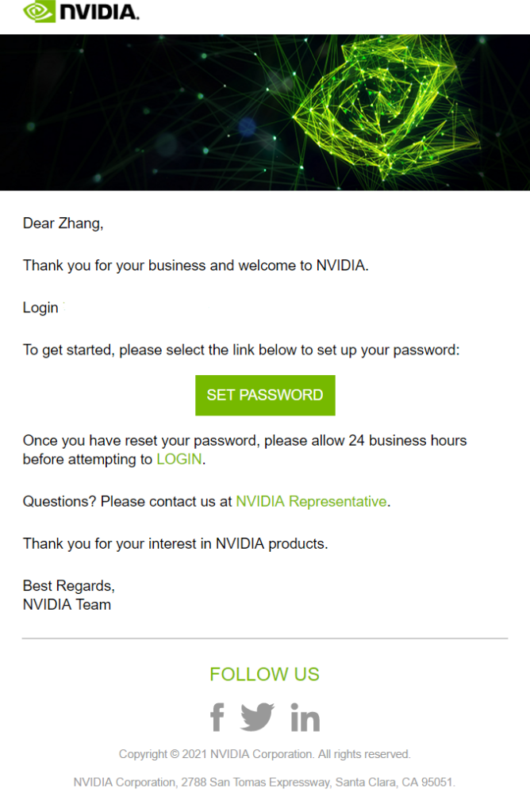Select the Facebook icon under FOLLOW US
Viewport: 530px width, 812px height.
click(x=217, y=717)
